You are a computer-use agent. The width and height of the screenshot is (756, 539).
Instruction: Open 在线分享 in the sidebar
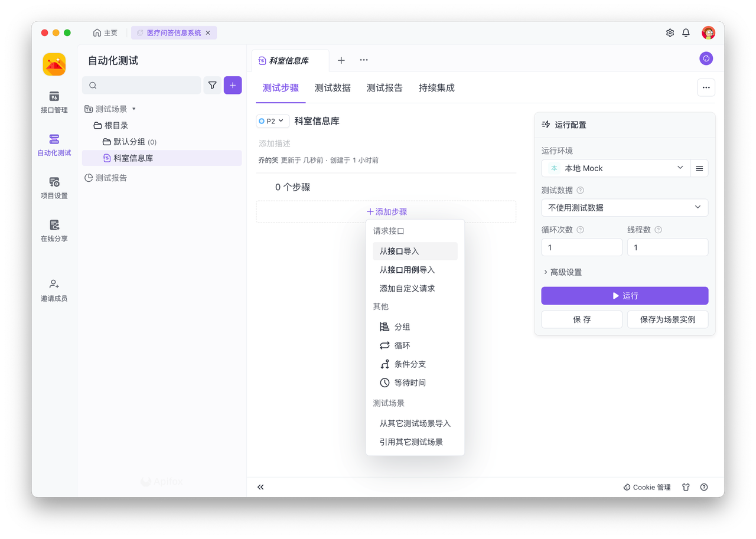(54, 230)
